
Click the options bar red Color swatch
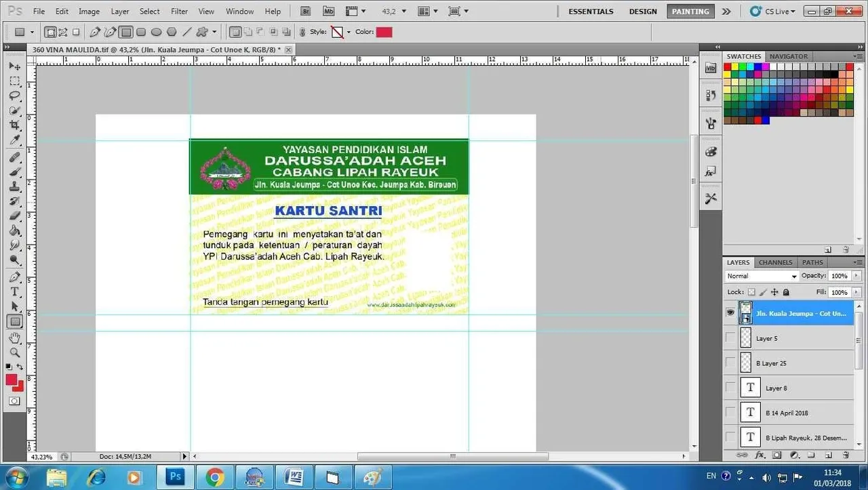pyautogui.click(x=384, y=32)
